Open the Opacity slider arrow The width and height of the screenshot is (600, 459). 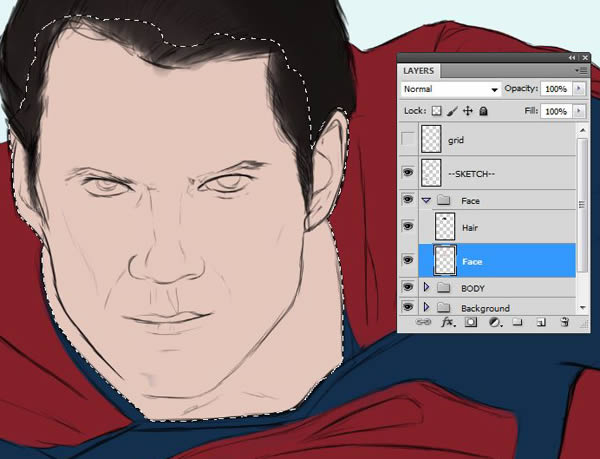(579, 89)
